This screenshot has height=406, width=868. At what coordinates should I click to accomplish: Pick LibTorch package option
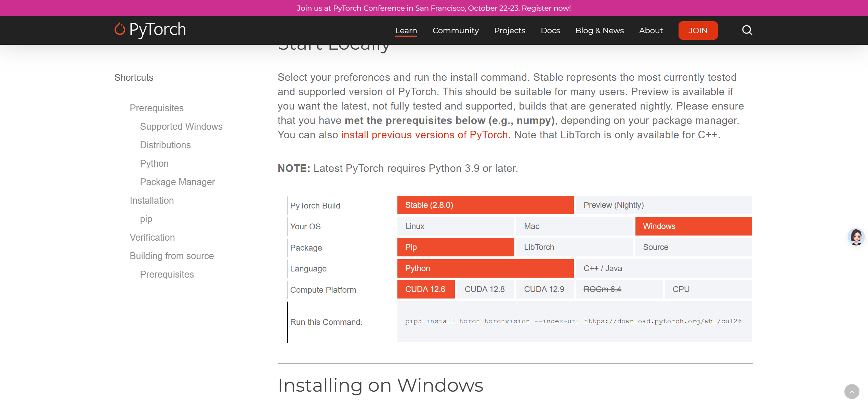coord(575,247)
